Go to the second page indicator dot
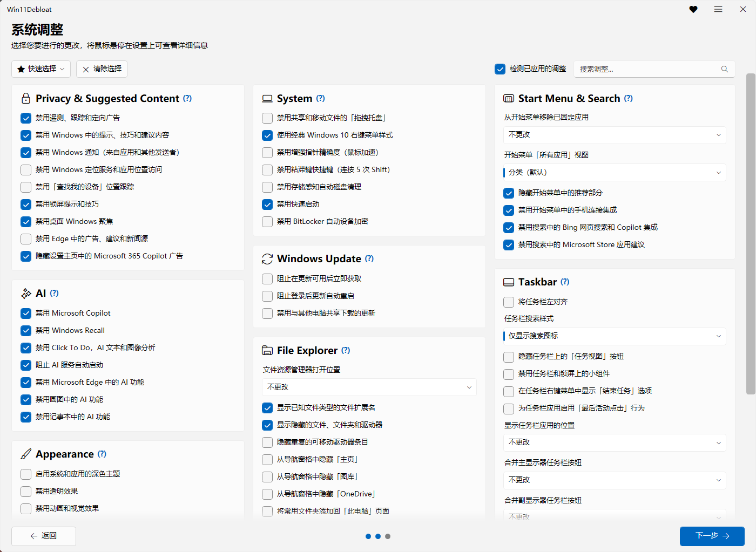This screenshot has width=756, height=552. coord(378,536)
